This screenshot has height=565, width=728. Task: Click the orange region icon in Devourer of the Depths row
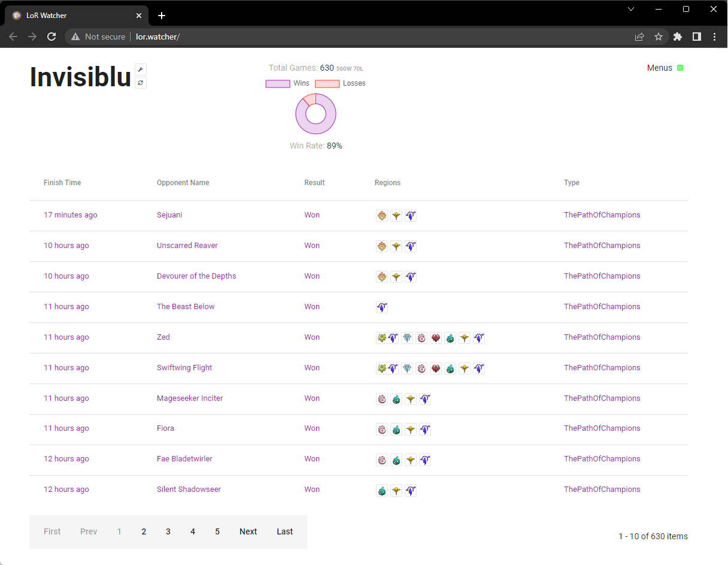pyautogui.click(x=382, y=277)
